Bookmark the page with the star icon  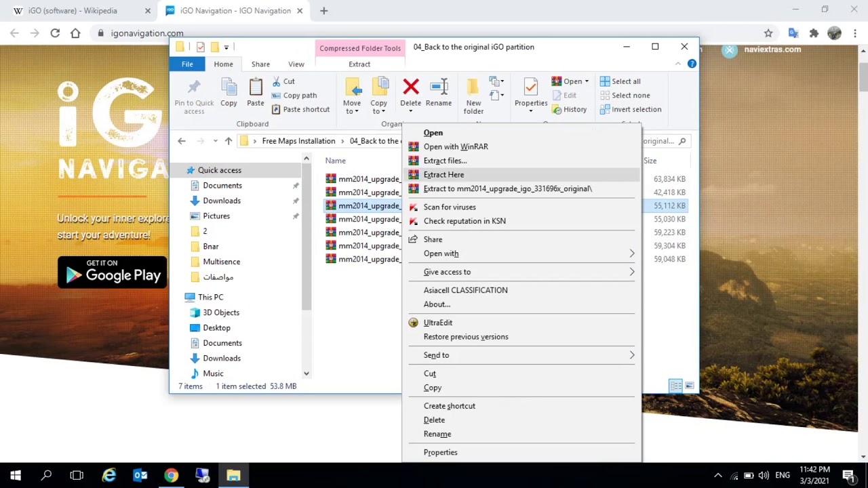pos(768,33)
